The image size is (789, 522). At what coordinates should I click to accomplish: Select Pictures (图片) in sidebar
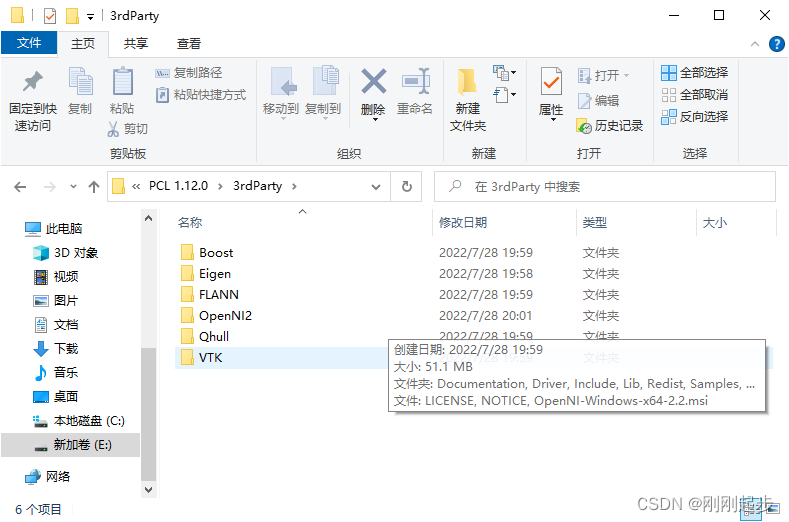[56, 301]
